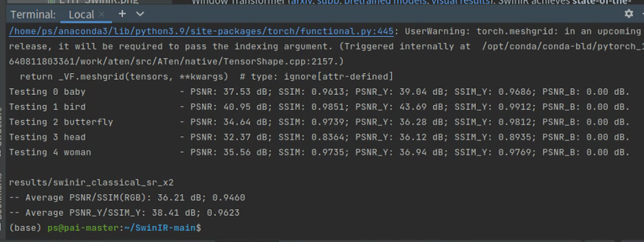Click the Terminal: panel title label

(33, 14)
